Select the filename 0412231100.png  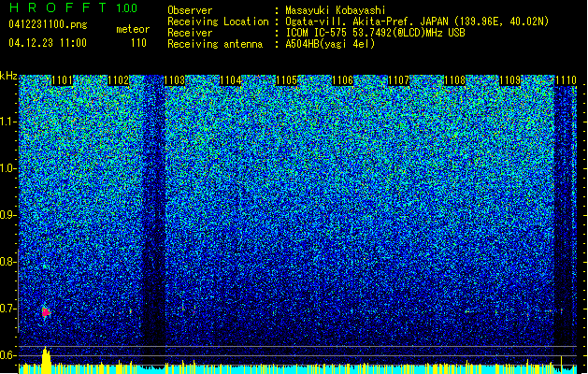[x=48, y=24]
